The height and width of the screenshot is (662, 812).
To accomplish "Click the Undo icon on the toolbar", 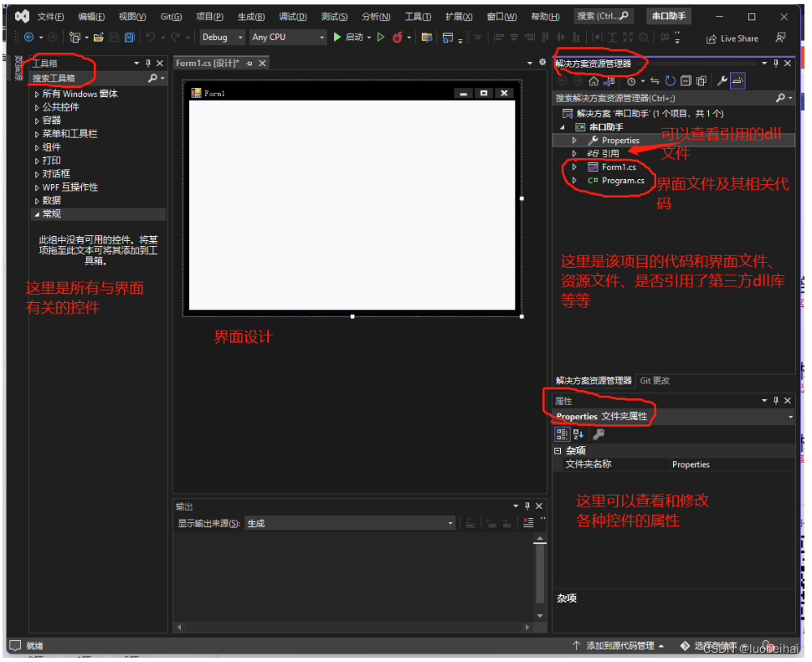I will click(x=149, y=38).
